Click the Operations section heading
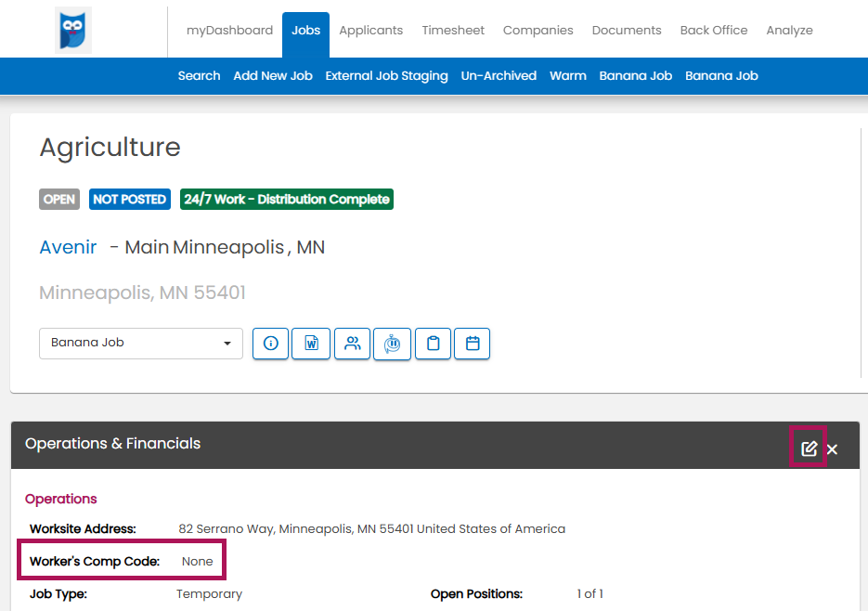Screen dimensions: 868x611 [x=61, y=499]
